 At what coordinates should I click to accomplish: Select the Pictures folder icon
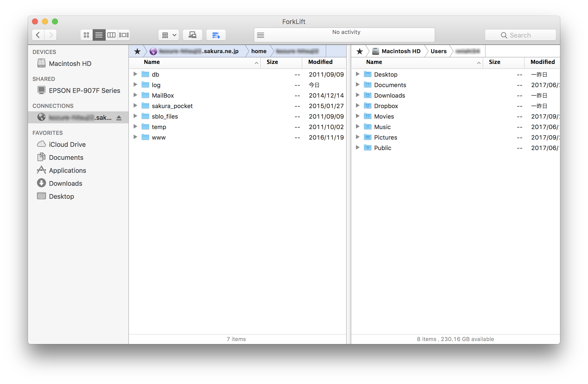tap(368, 137)
